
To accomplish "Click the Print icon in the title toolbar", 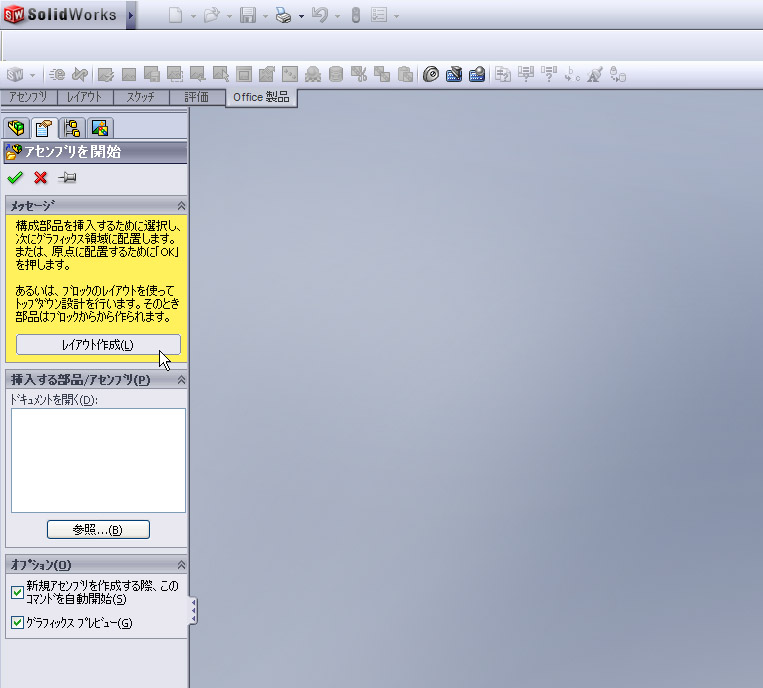I will pyautogui.click(x=283, y=16).
